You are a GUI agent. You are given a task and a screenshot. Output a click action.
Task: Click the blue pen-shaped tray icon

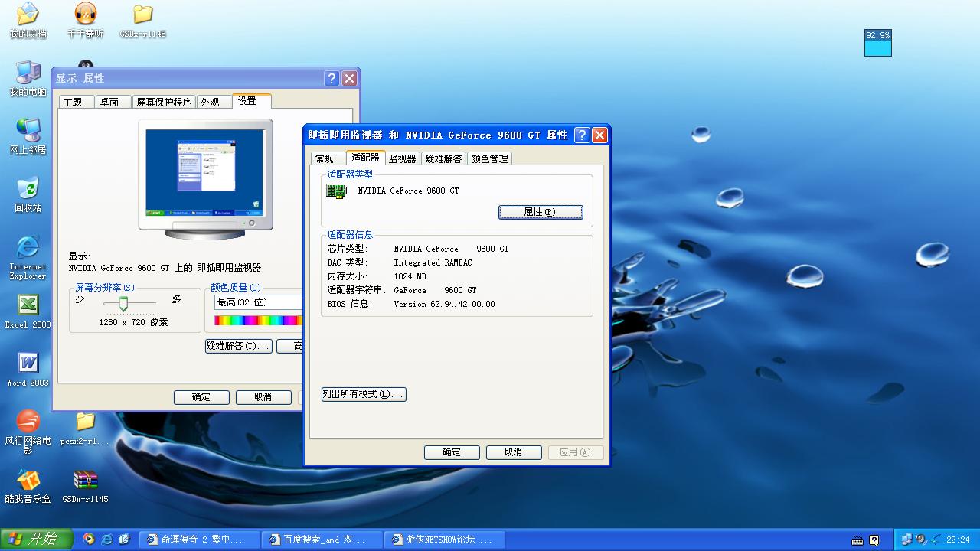tap(935, 540)
